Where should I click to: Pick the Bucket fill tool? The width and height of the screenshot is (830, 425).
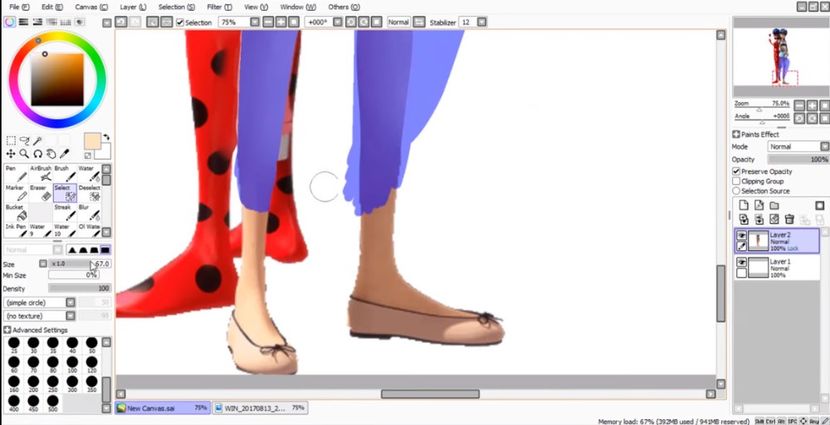[15, 213]
